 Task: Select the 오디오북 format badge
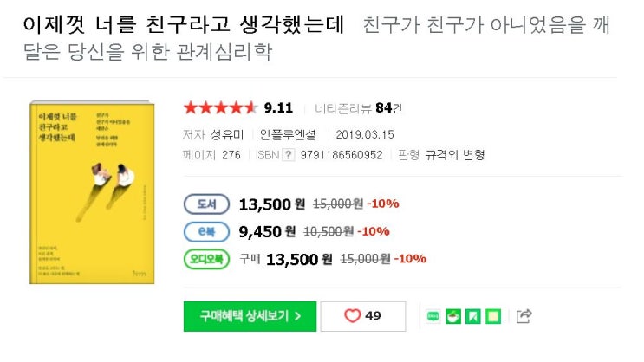(206, 258)
